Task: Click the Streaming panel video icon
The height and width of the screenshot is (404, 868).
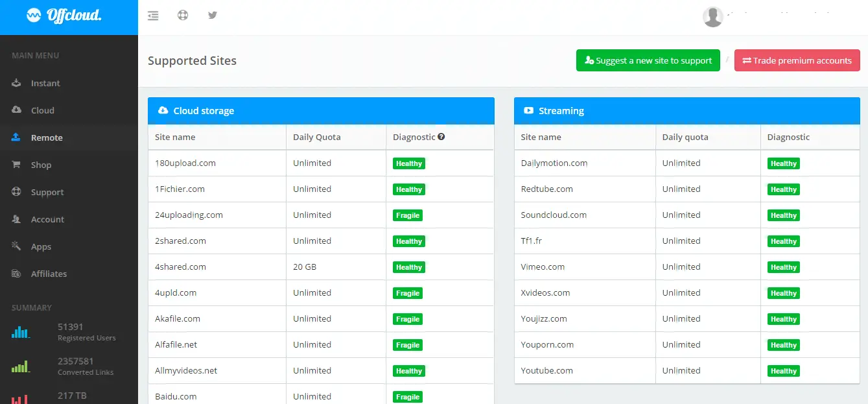Action: tap(528, 111)
